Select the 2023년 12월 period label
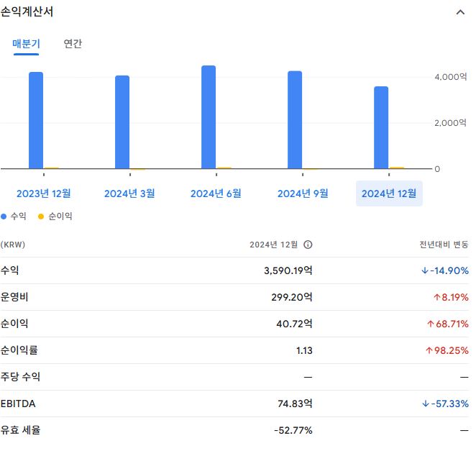The width and height of the screenshot is (476, 451). 44,193
